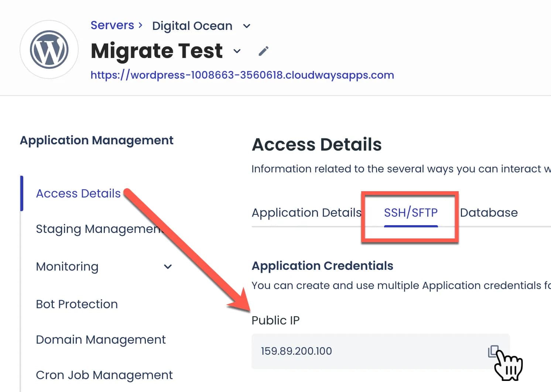
Task: Switch to the Application Details tab
Action: tap(306, 213)
